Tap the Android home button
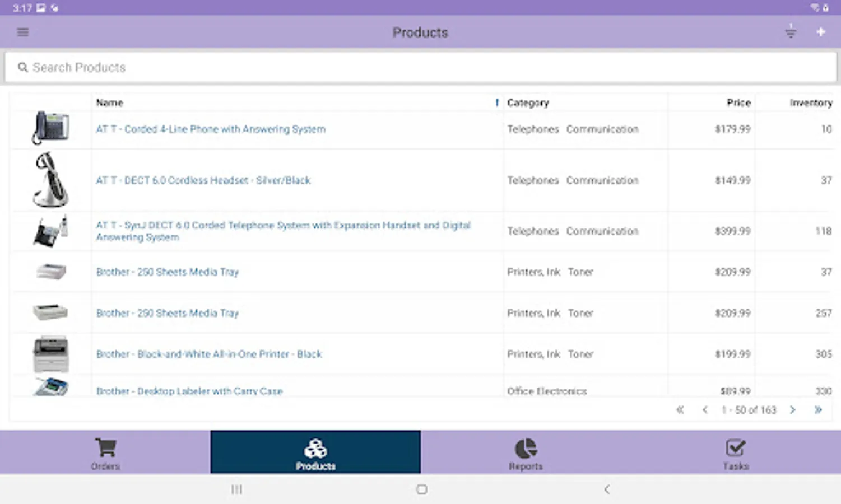 [421, 489]
